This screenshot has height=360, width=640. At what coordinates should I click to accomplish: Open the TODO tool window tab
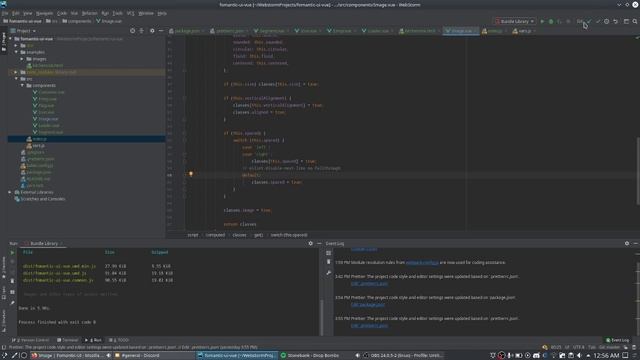pyautogui.click(x=119, y=340)
